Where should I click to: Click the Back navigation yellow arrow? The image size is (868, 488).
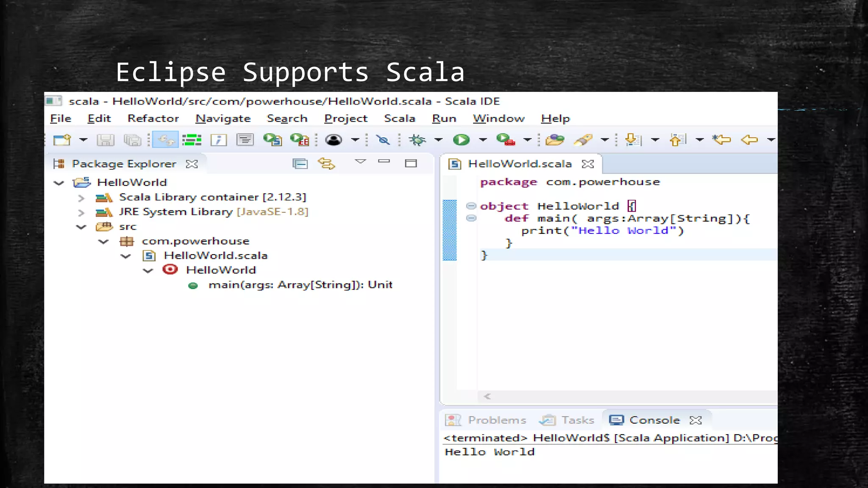click(750, 139)
